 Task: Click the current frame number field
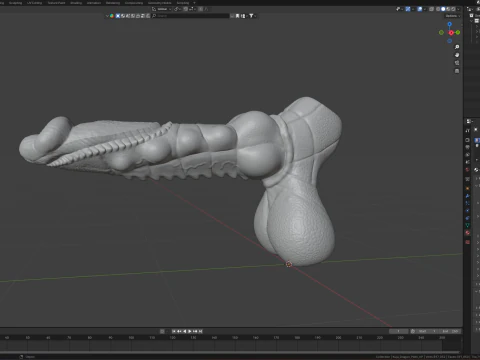coord(399,331)
